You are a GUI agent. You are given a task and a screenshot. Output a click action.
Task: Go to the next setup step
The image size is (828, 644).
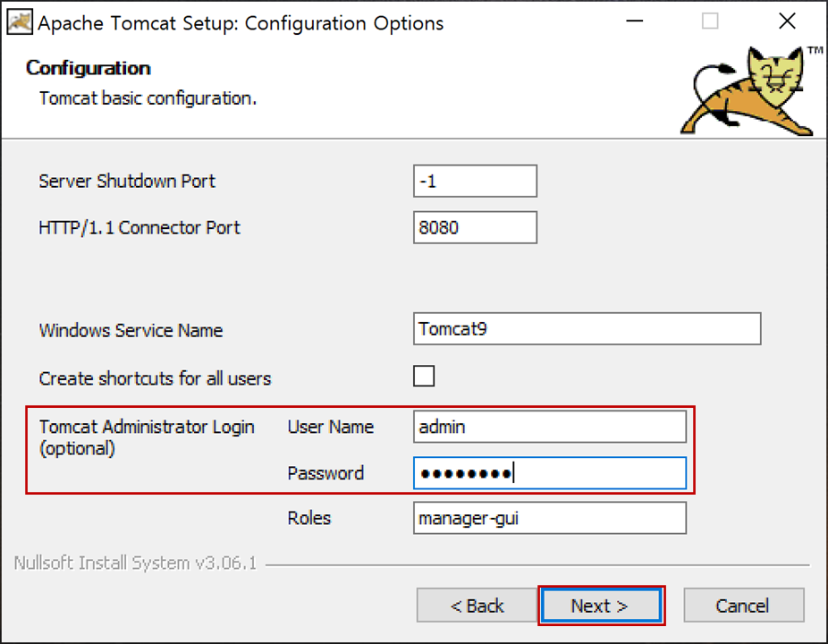[x=601, y=606]
